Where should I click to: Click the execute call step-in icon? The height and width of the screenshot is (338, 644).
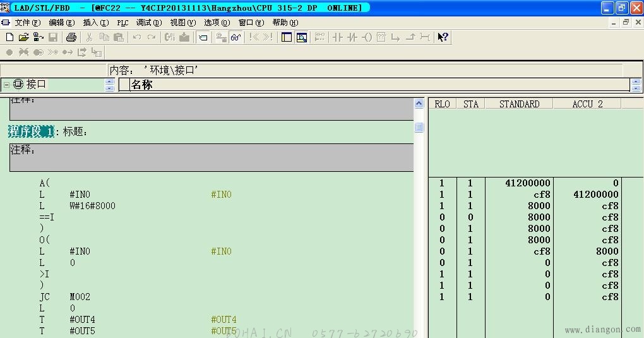point(97,52)
